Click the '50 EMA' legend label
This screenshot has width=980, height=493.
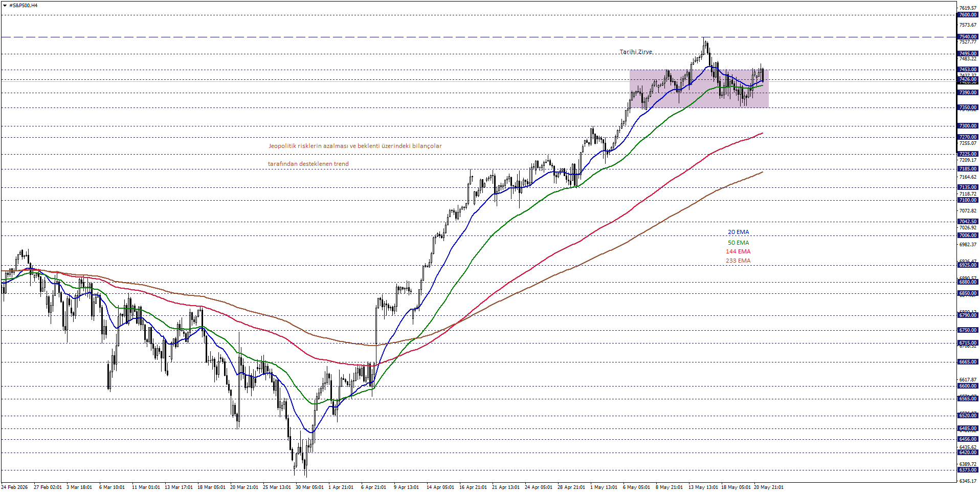(738, 243)
